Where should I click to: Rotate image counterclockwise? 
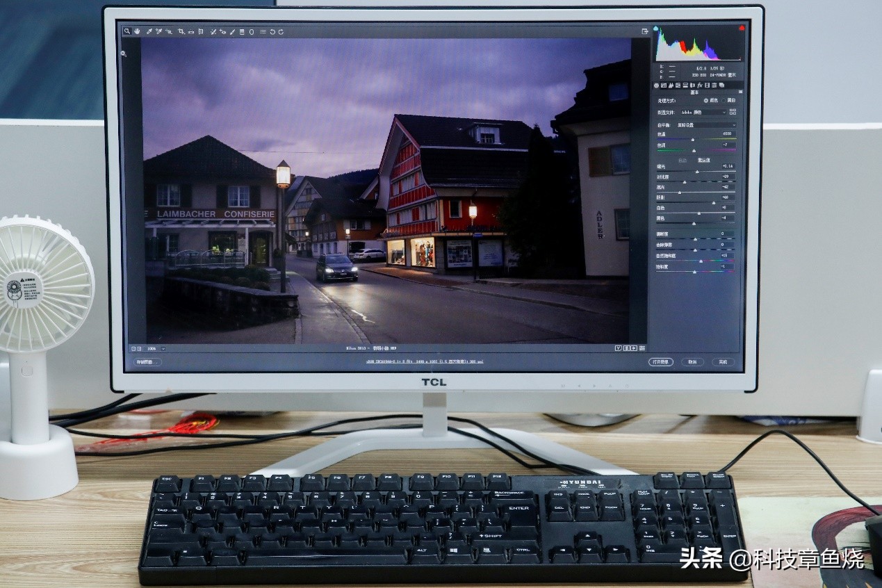272,31
